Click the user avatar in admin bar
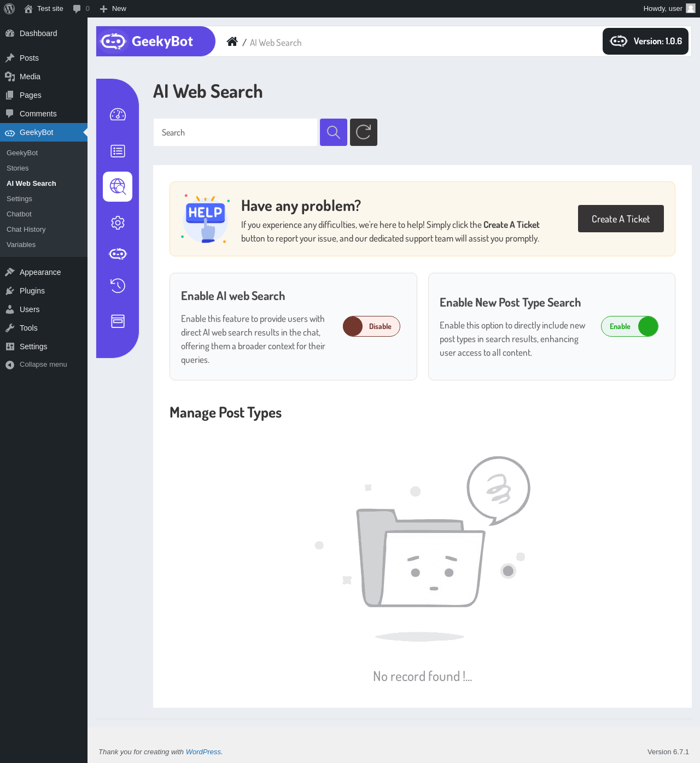The image size is (700, 763). pyautogui.click(x=691, y=8)
